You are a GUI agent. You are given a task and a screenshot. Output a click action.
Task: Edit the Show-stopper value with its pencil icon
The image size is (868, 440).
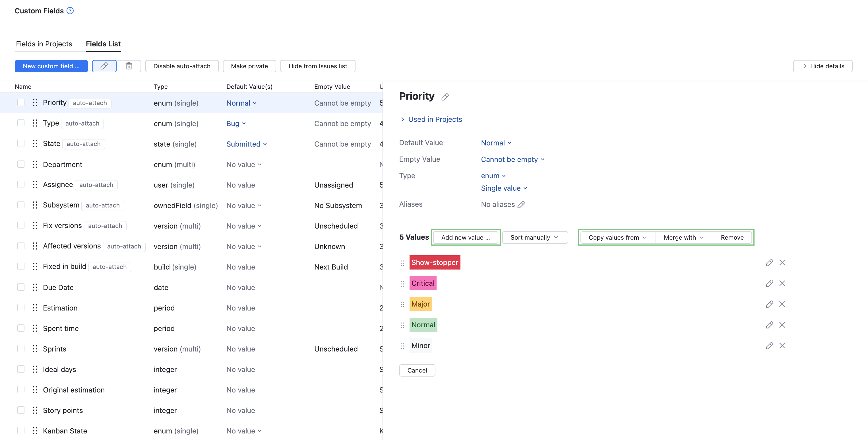(x=769, y=262)
